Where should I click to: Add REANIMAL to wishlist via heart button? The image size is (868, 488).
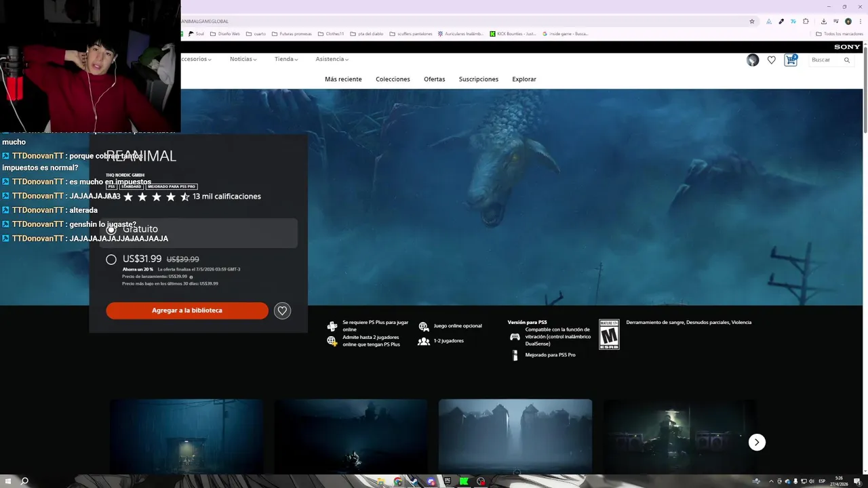click(x=283, y=310)
